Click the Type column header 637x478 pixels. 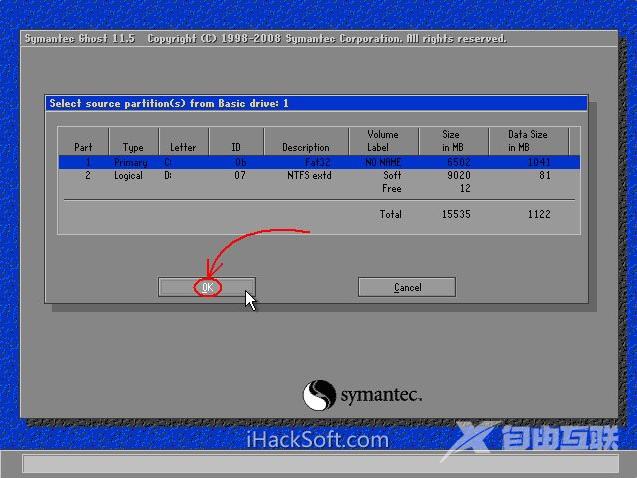coord(133,141)
